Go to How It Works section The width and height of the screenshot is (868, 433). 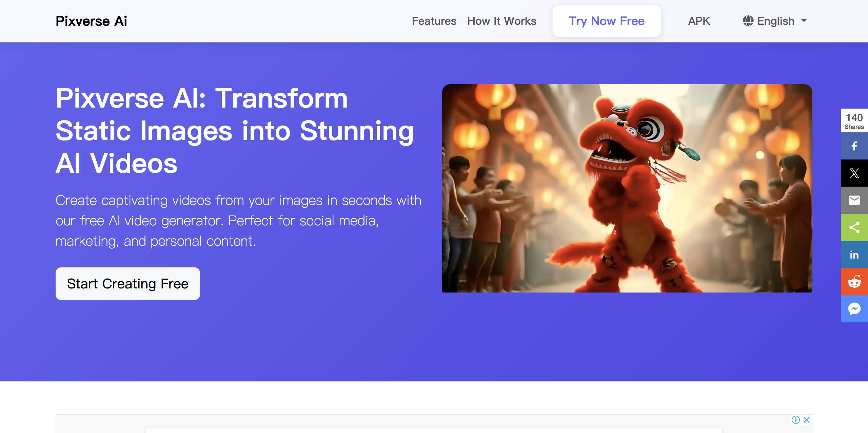[x=501, y=21]
